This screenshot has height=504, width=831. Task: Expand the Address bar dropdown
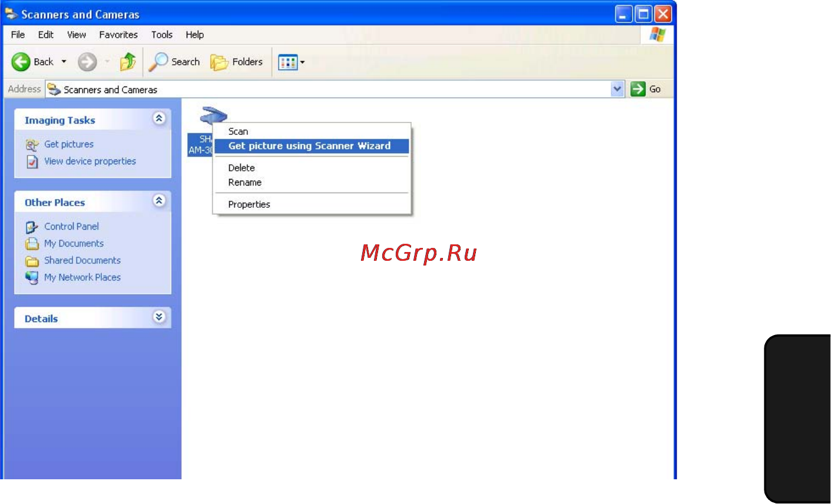point(617,89)
